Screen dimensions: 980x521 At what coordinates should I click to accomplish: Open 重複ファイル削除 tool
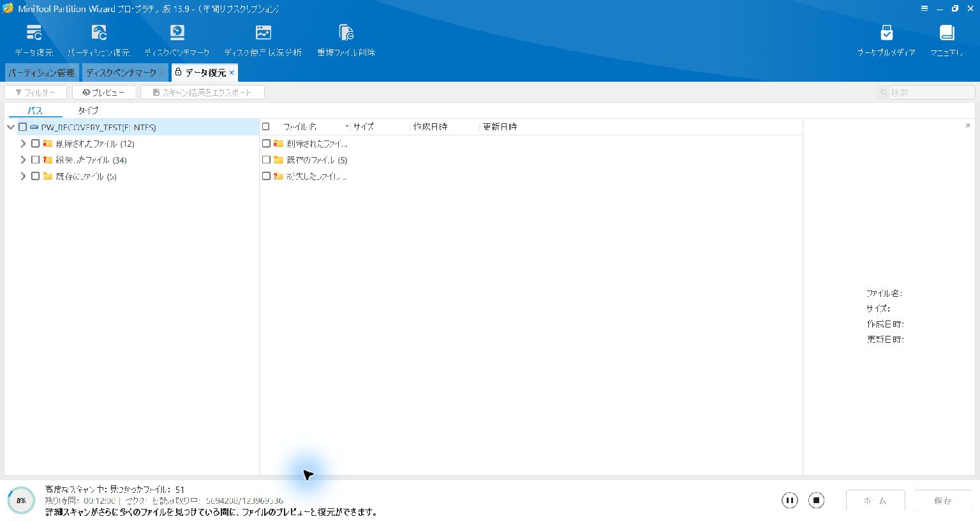(x=346, y=40)
